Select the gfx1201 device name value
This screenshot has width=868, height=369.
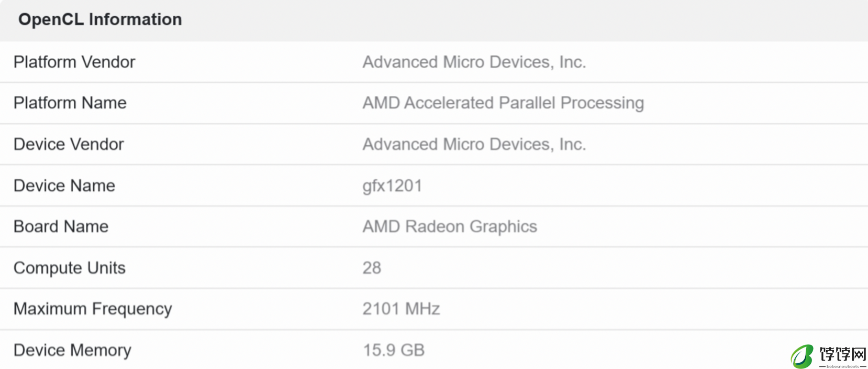(x=392, y=186)
